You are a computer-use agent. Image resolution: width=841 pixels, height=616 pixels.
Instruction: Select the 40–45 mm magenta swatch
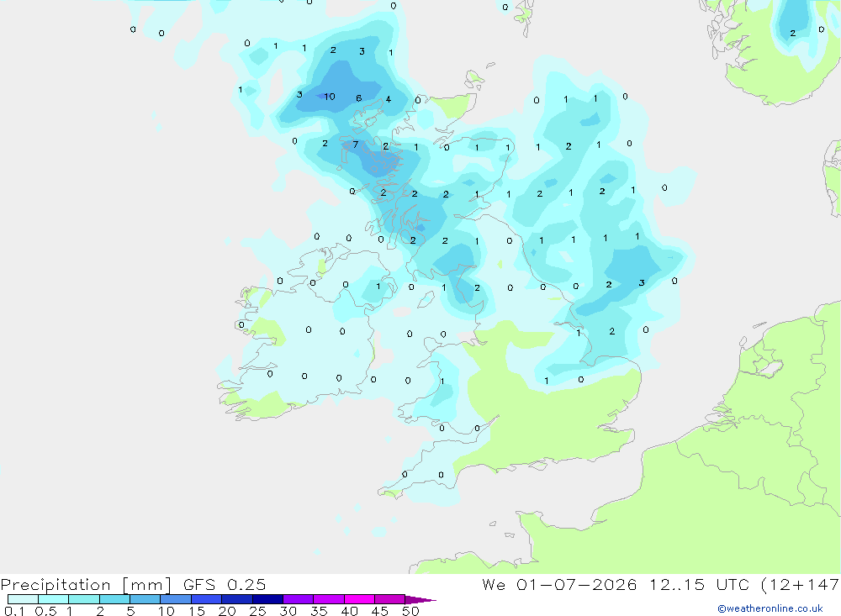tap(359, 599)
